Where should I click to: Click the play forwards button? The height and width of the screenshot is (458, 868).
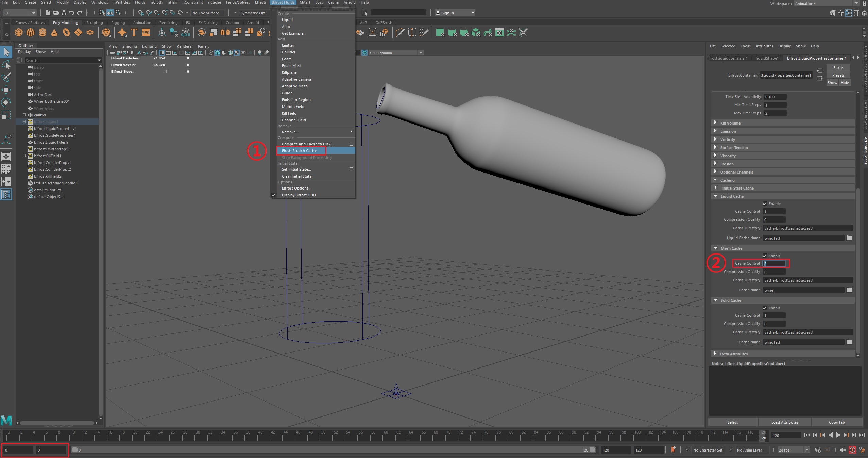pyautogui.click(x=838, y=435)
